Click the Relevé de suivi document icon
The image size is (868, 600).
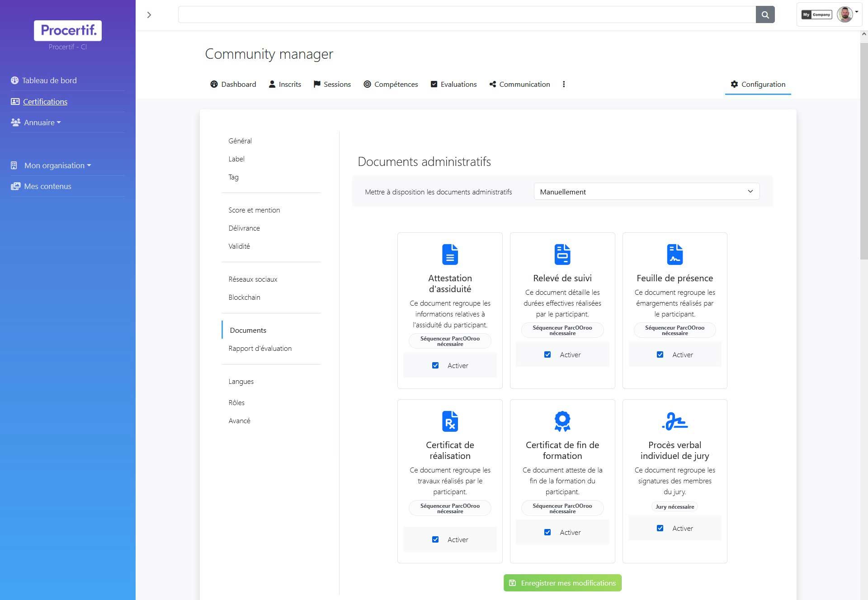coord(562,254)
